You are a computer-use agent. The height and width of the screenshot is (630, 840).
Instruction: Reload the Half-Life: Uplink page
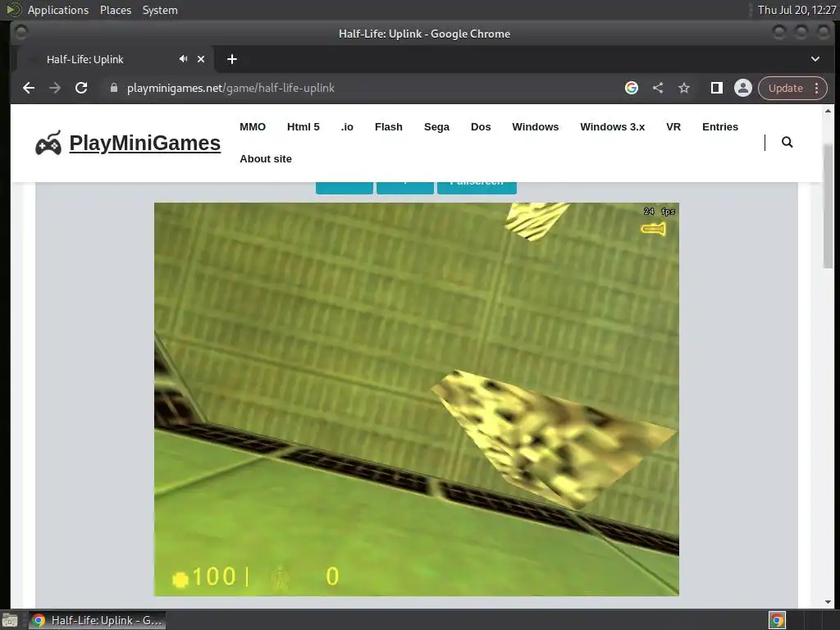tap(81, 88)
